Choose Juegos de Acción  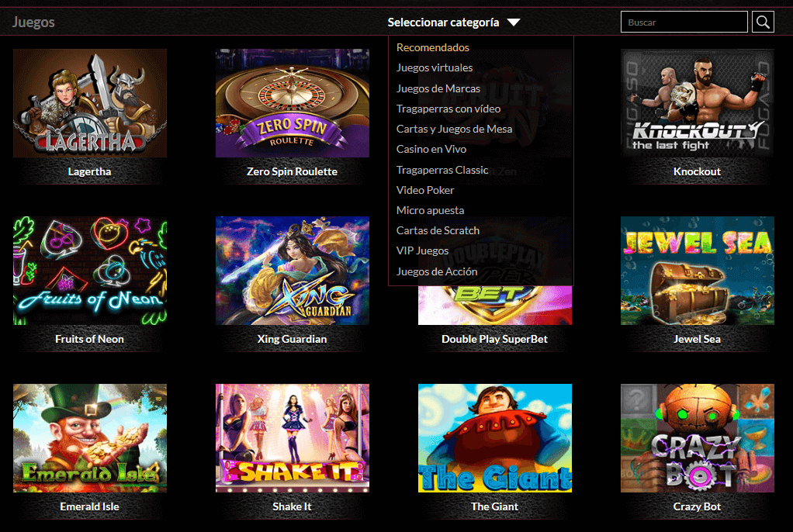436,271
